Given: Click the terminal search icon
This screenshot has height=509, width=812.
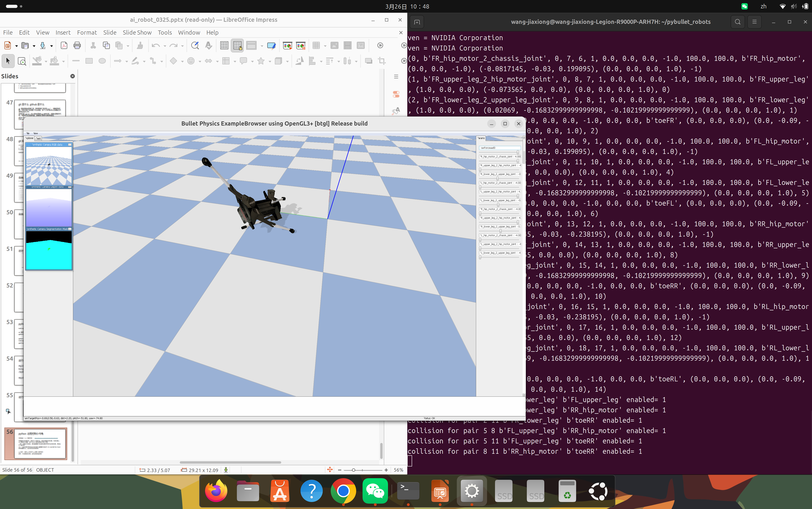Looking at the screenshot, I should (x=738, y=22).
